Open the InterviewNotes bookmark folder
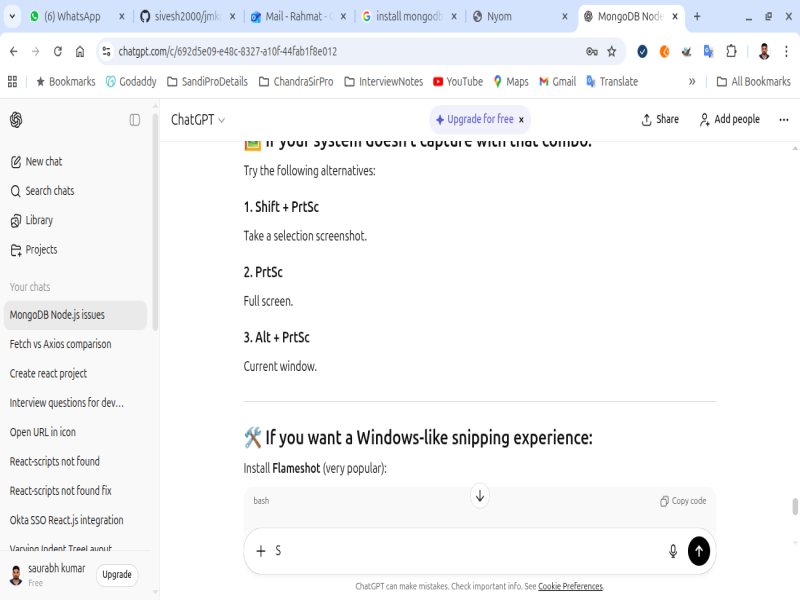 point(384,82)
